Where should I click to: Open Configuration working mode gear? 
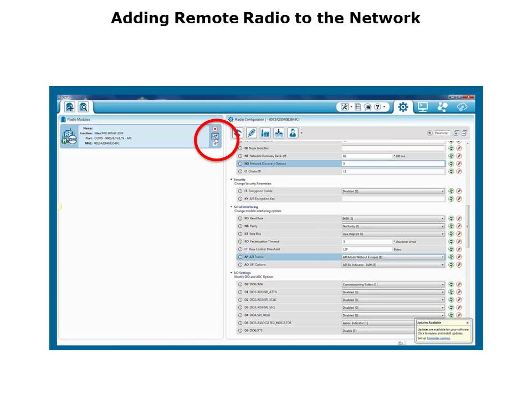pos(403,107)
